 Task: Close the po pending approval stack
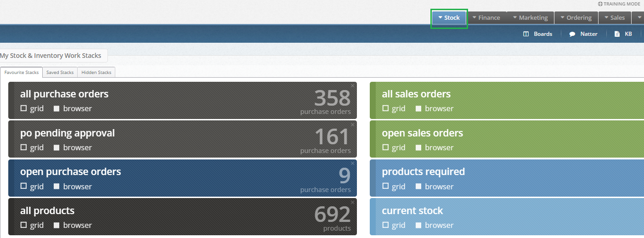coord(353,125)
